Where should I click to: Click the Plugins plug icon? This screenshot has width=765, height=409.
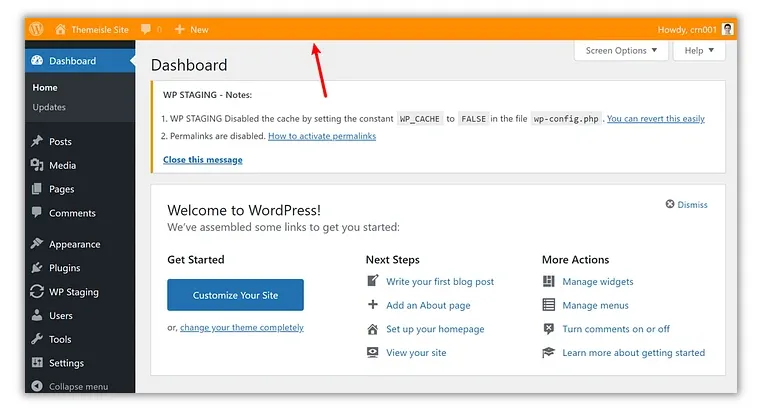pyautogui.click(x=37, y=267)
